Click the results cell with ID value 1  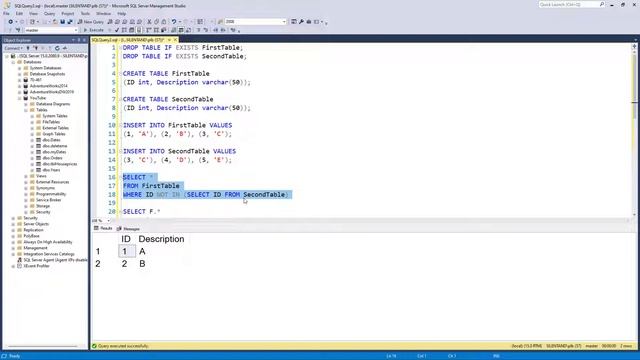[x=127, y=251]
